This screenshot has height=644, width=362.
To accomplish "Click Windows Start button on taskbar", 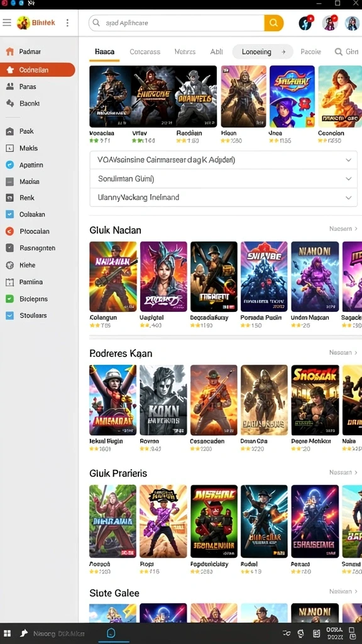I will [x=7, y=633].
